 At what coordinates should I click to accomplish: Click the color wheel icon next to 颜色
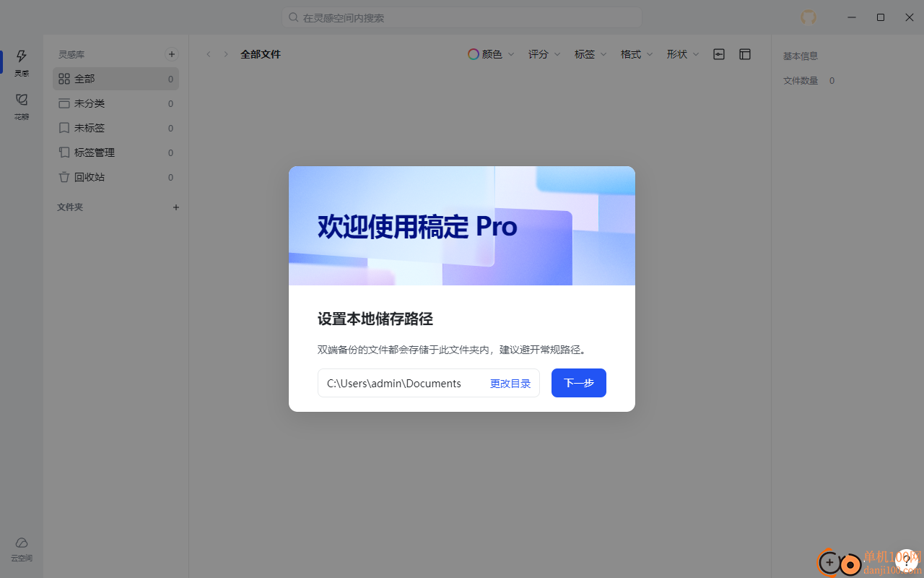(474, 54)
